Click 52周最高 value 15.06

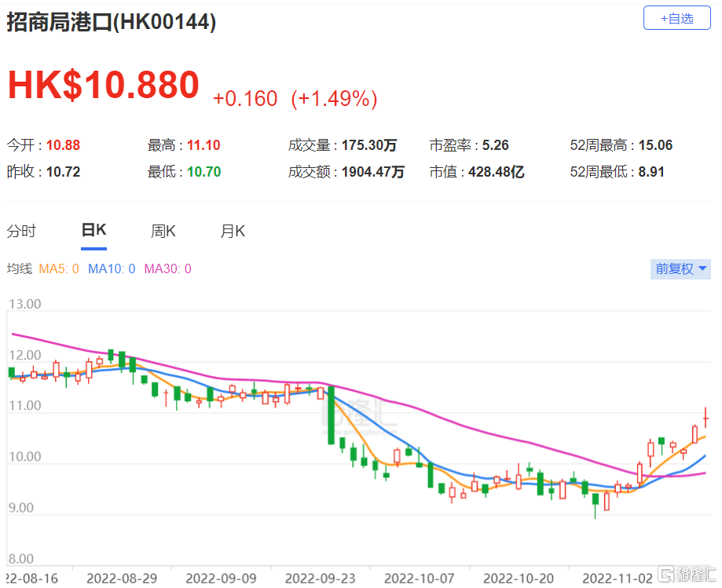click(x=655, y=145)
